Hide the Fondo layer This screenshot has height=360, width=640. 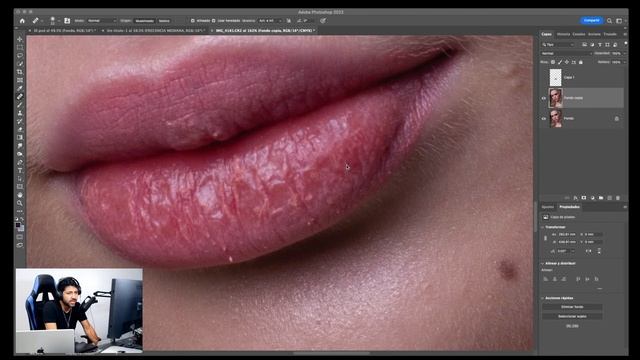click(x=544, y=119)
